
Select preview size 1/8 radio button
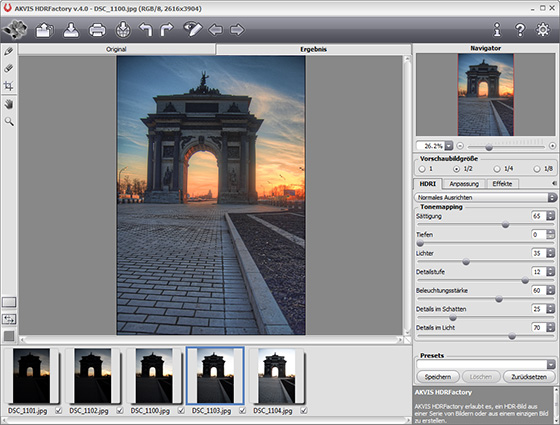coord(537,169)
